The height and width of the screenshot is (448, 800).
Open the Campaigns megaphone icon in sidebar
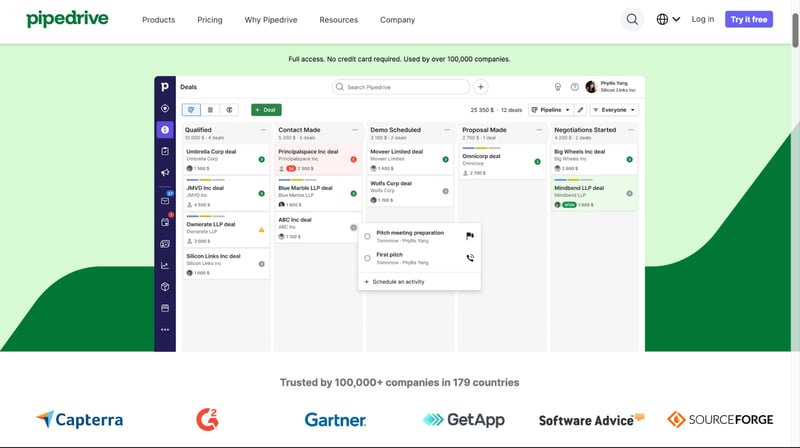[165, 172]
